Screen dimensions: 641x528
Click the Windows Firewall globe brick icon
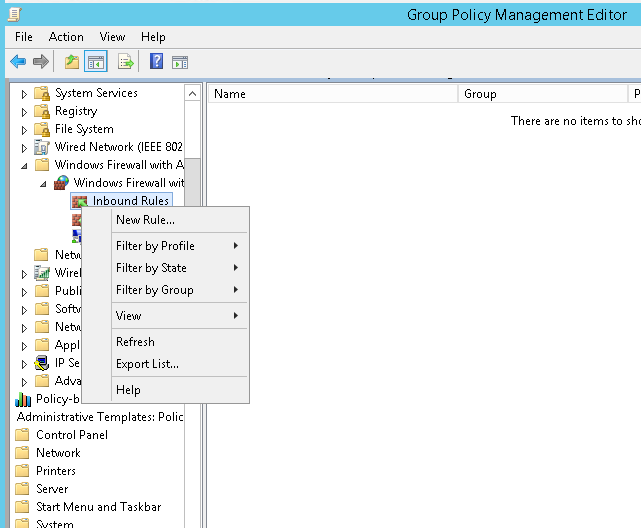[61, 183]
